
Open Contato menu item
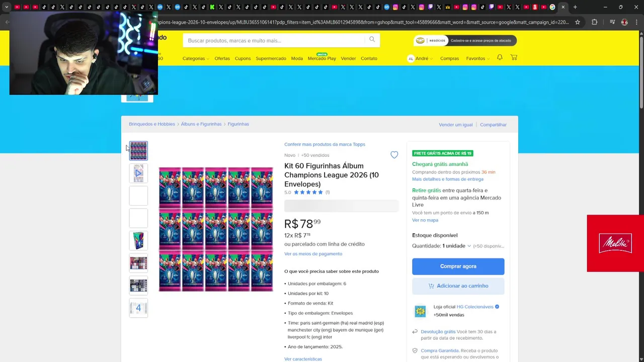369,58
